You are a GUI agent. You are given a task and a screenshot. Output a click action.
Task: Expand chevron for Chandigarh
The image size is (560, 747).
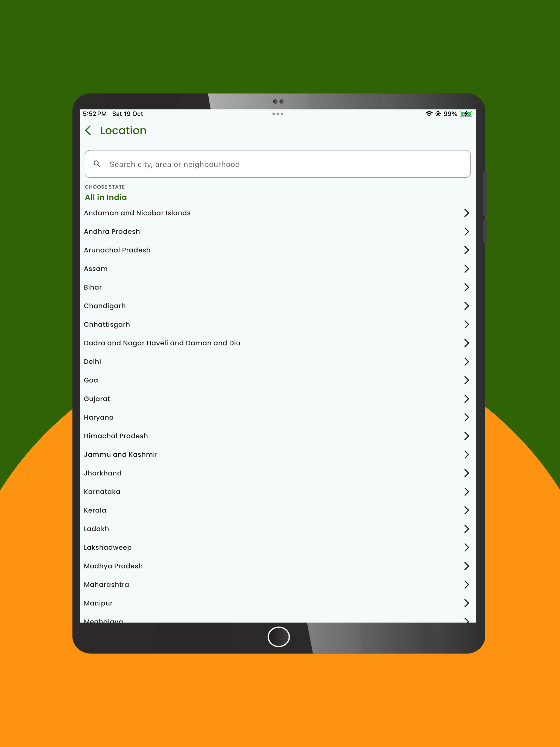[x=466, y=306]
